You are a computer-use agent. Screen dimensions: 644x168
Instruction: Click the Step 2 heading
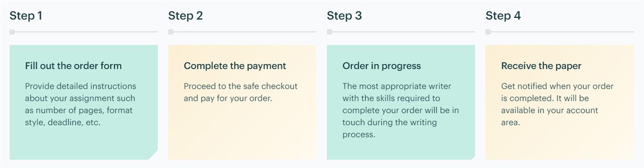tap(186, 16)
